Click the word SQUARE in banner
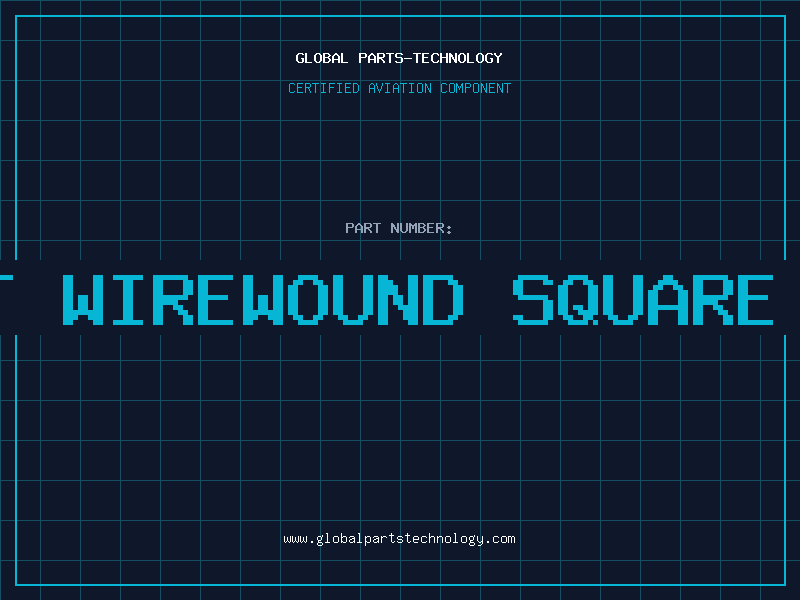 (x=643, y=299)
